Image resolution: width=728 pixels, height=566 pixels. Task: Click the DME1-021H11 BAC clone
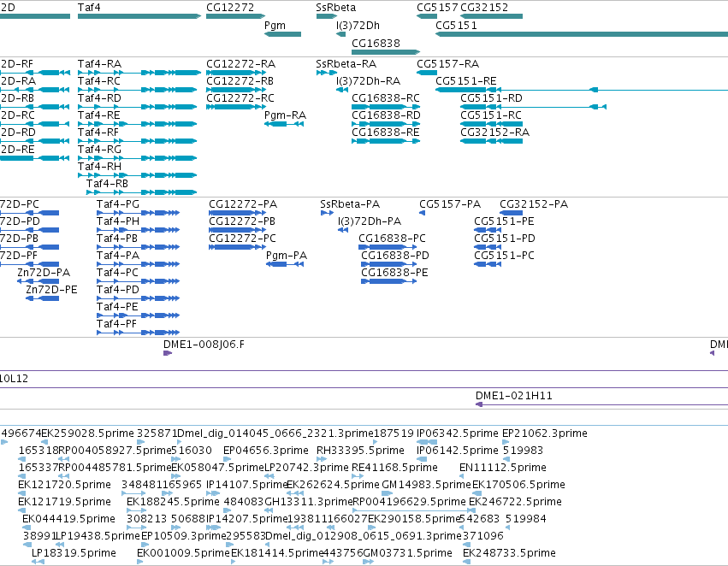601,404
